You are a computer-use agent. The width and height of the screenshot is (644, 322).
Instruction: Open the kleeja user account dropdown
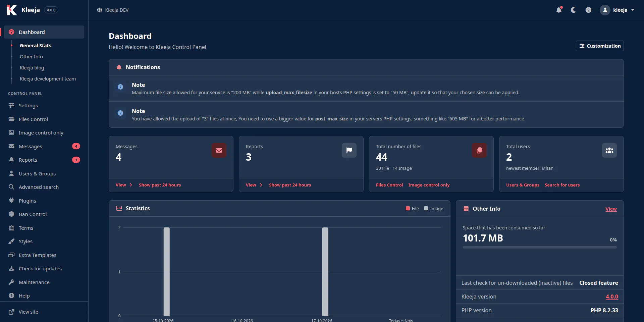(x=617, y=10)
